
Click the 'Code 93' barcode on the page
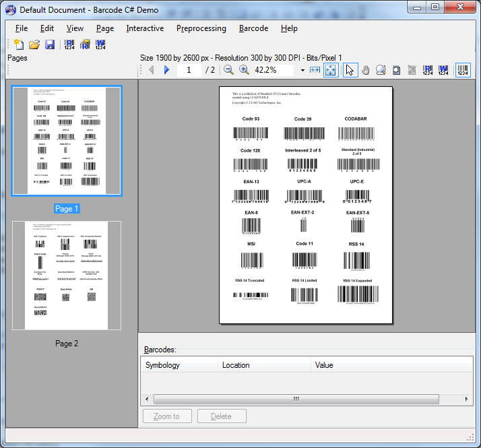click(x=251, y=133)
